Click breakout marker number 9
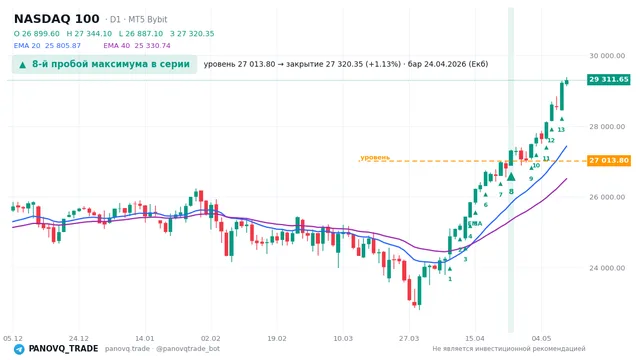640x360 pixels. point(531,179)
